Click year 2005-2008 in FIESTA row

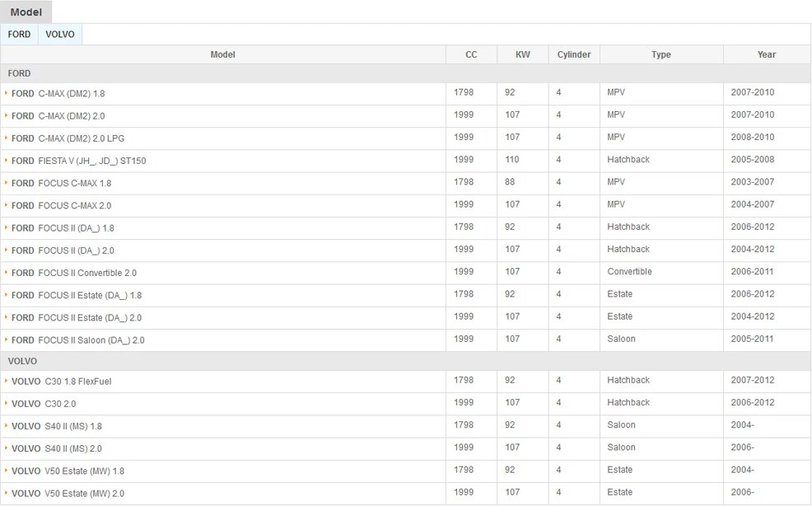pos(753,160)
